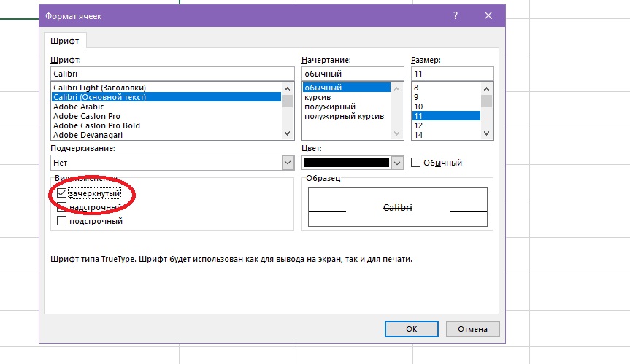Enable the надстрочный checkbox
Viewport: 630px width, 364px height.
[x=62, y=207]
